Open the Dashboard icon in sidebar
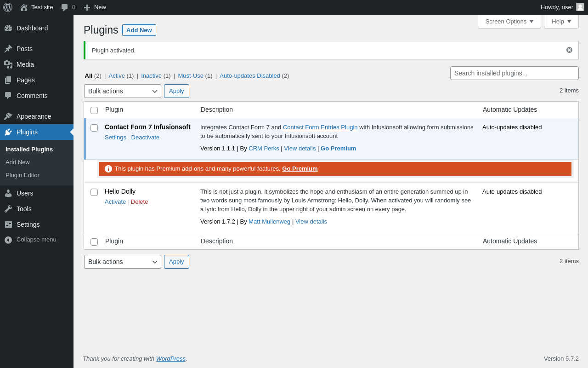 click(8, 28)
